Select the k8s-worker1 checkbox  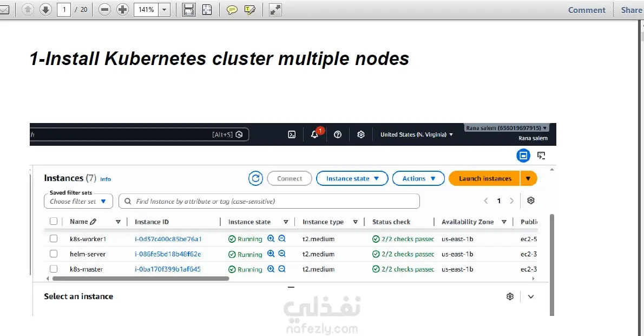(x=54, y=238)
